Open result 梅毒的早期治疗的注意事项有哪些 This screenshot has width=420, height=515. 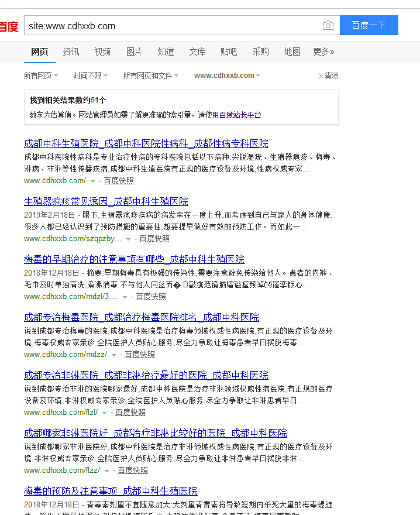pos(134,259)
